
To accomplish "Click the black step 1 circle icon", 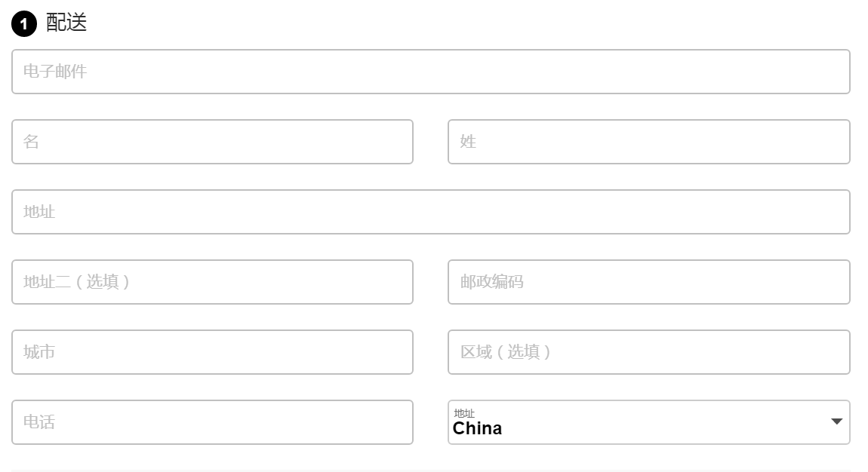I will (24, 24).
